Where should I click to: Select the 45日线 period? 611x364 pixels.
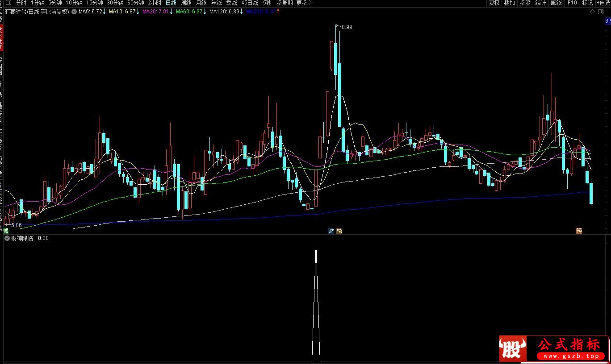[250, 3]
